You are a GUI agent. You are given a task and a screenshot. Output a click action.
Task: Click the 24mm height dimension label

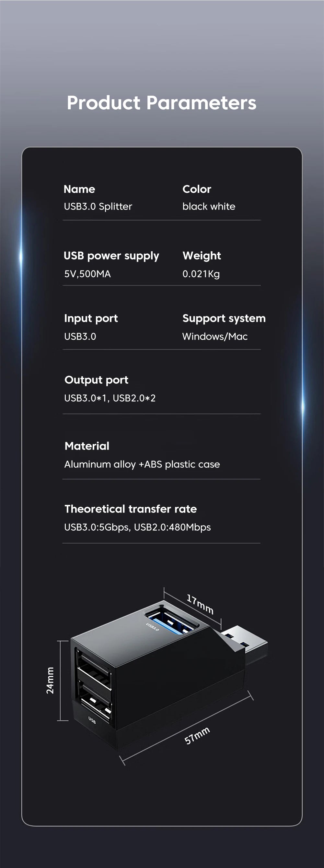50,680
